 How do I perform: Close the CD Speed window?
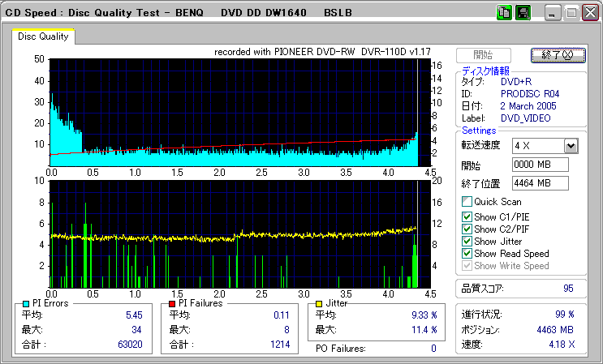pos(590,12)
